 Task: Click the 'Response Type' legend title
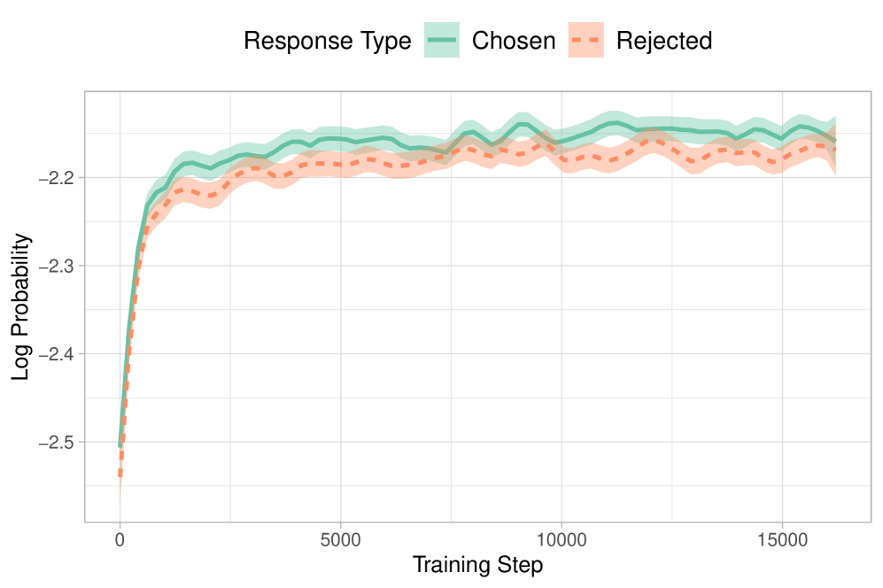(x=328, y=41)
